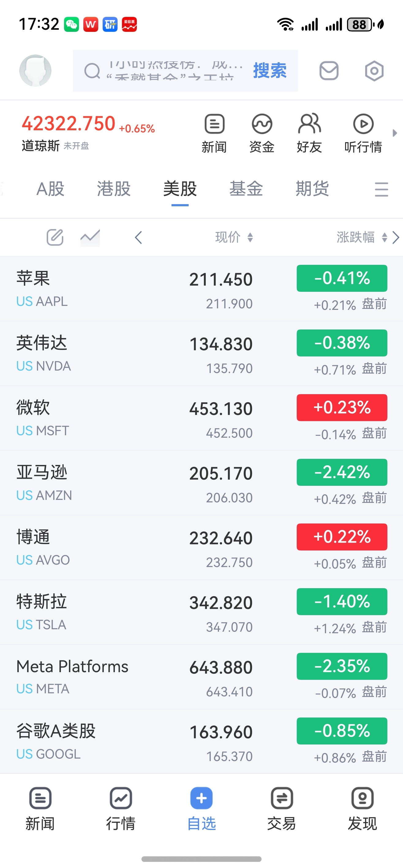Expand more shortcuts with the right triangle arrow

point(395,133)
